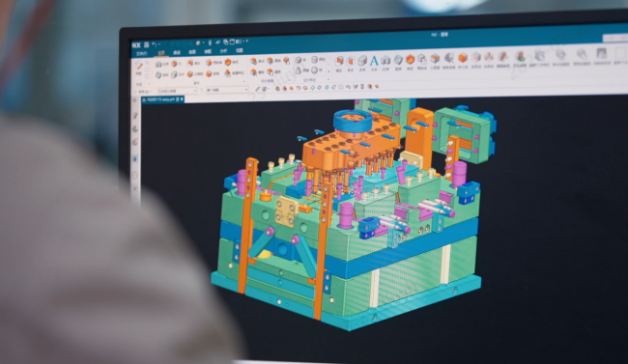Select the Block primitive cube icon
This screenshot has width=628, height=364.
(299, 60)
